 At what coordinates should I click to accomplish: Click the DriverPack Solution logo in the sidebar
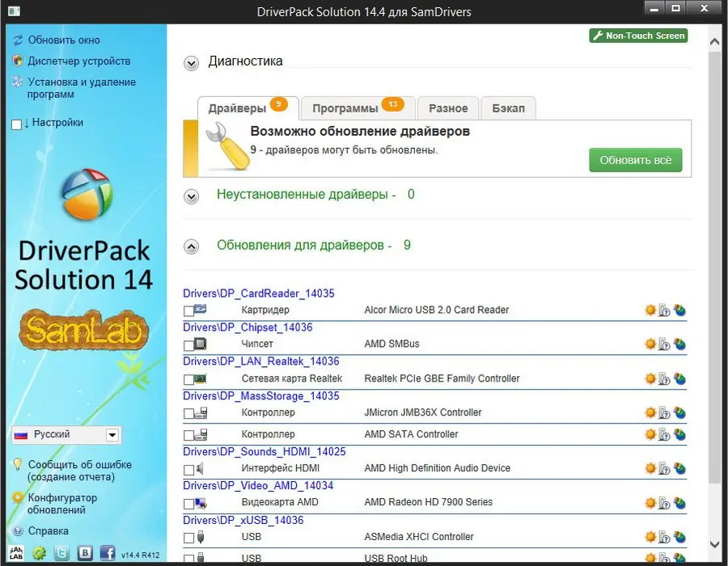coord(87,194)
